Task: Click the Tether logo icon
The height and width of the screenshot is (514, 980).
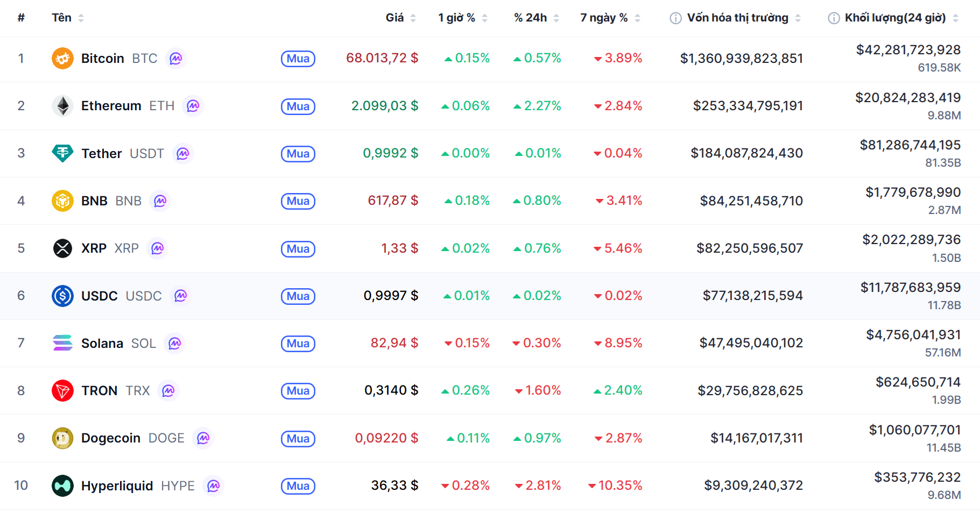Action: 62,153
